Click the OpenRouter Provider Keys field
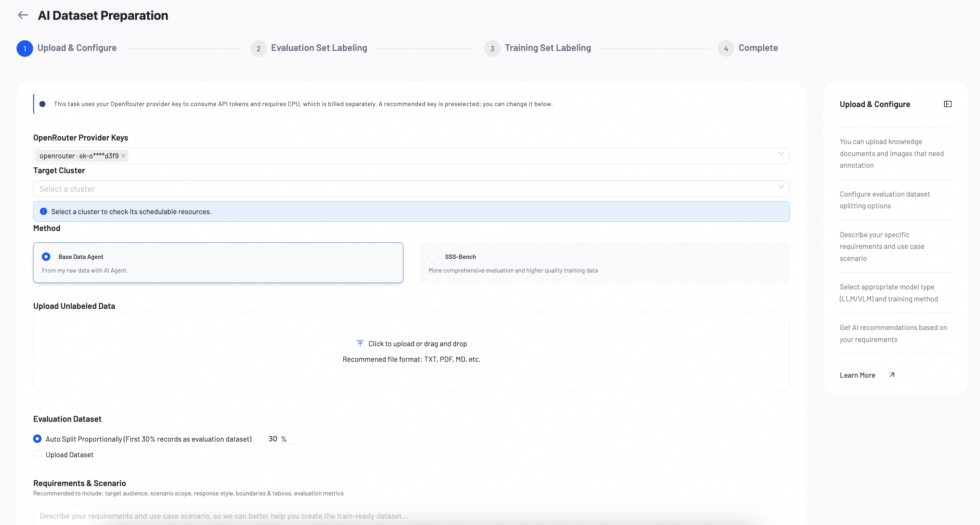The width and height of the screenshot is (980, 525). [411, 156]
